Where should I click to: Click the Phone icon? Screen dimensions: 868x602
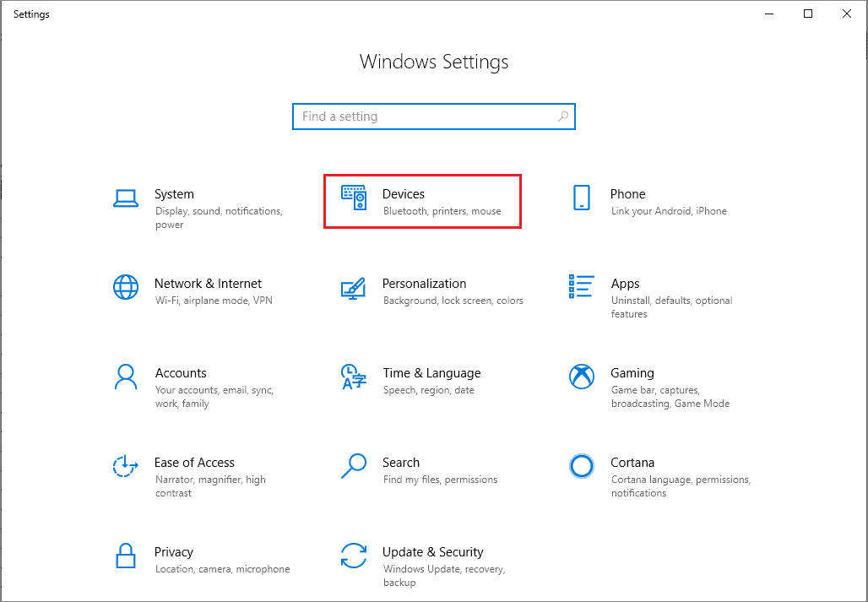click(581, 198)
